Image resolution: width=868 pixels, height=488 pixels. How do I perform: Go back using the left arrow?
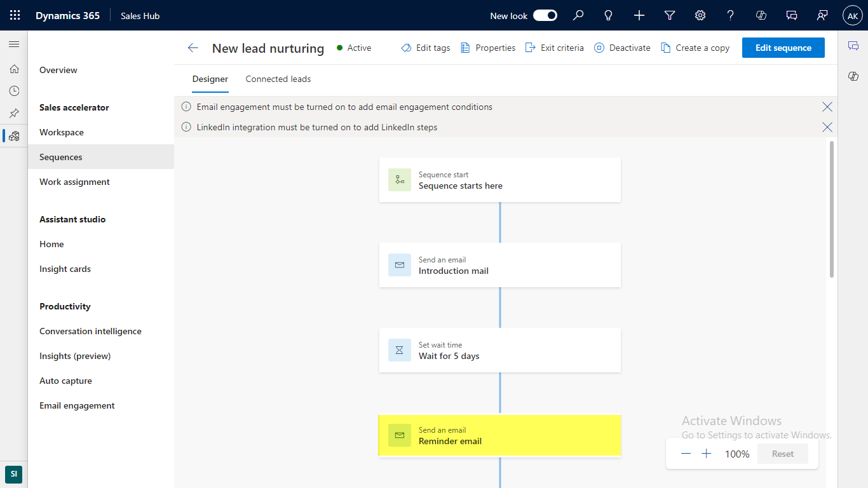click(193, 48)
